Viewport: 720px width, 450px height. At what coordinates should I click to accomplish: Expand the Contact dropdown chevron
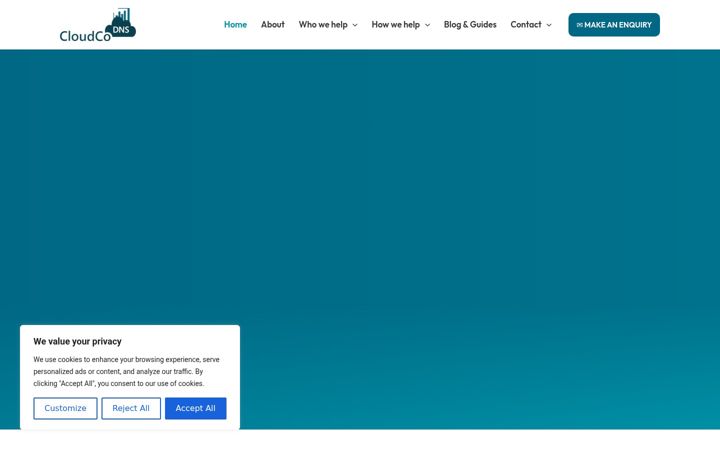[549, 25]
